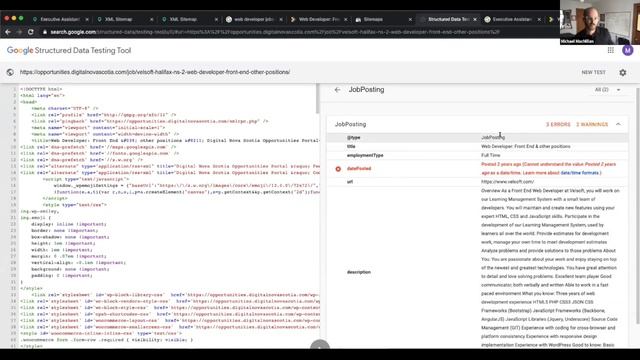Click the Google Structured Data Testing Tool logo
The width and height of the screenshot is (640, 360).
(69, 50)
